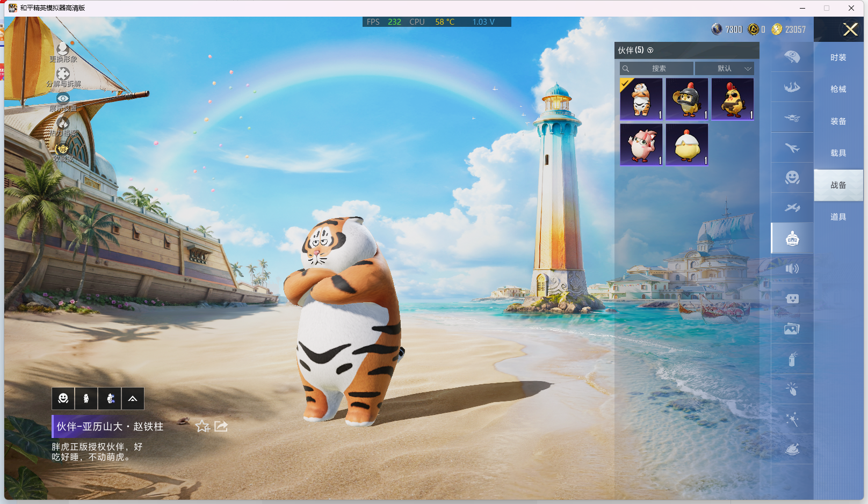Screen dimensions: 868x504
Task: Select the smiley emote category icon
Action: click(792, 178)
